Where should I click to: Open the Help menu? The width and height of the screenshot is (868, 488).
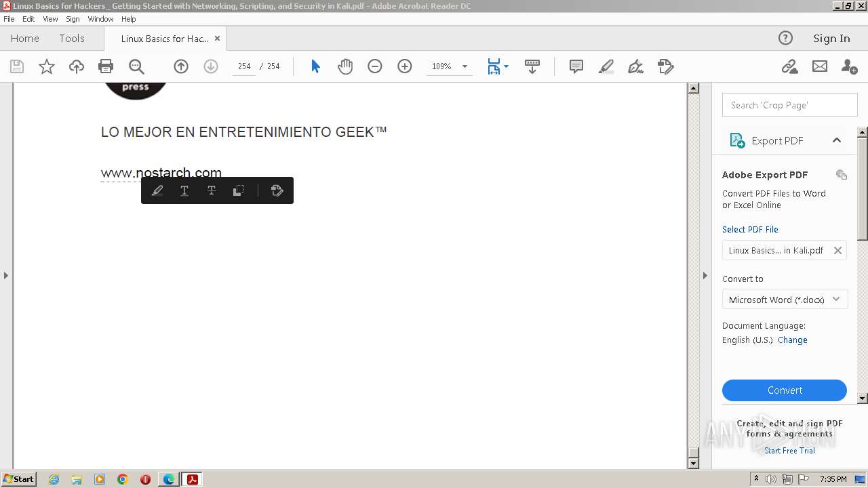[x=129, y=19]
